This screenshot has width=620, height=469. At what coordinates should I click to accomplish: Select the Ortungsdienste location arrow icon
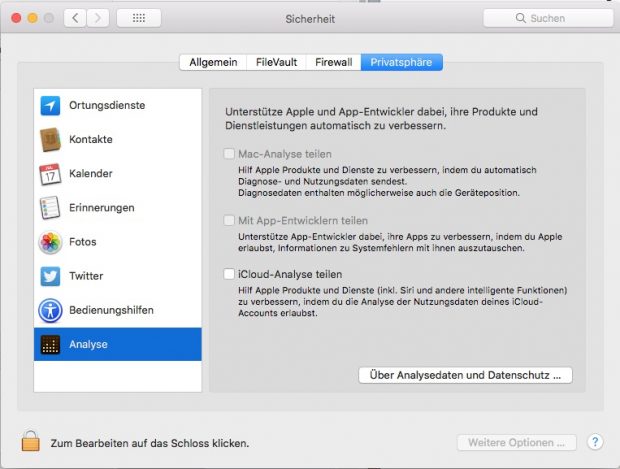click(x=50, y=105)
